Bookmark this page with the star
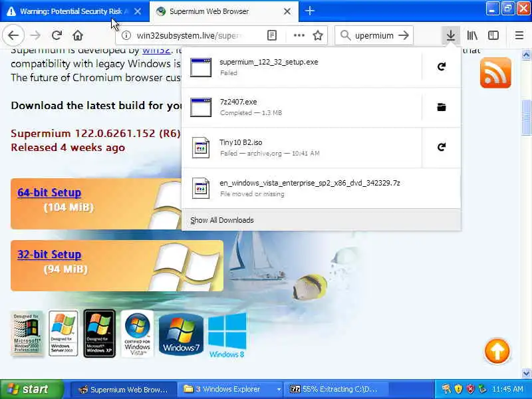 pos(318,35)
